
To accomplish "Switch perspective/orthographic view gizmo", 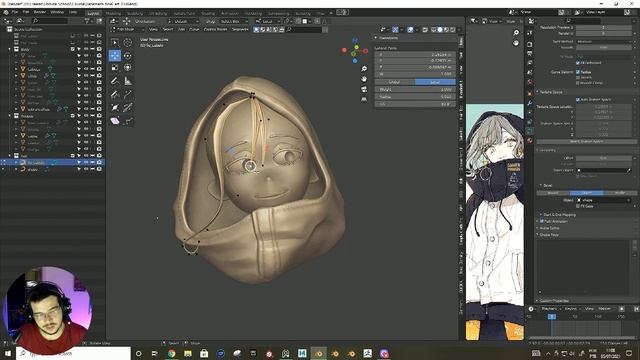I will (364, 99).
